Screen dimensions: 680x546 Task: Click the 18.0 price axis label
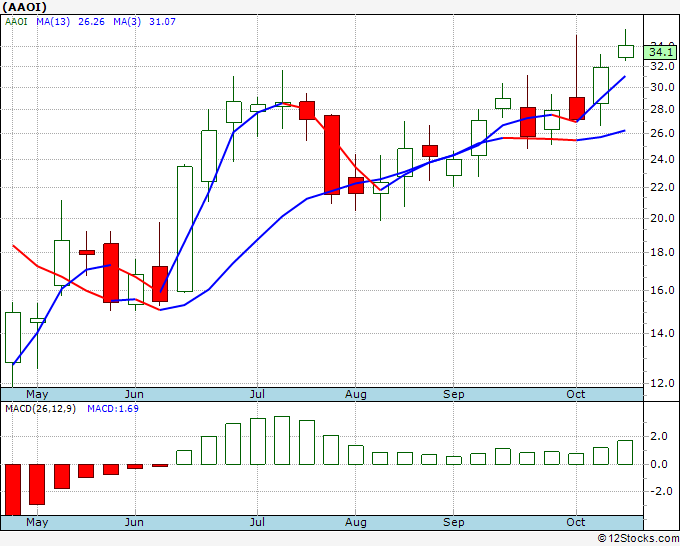[x=662, y=252]
